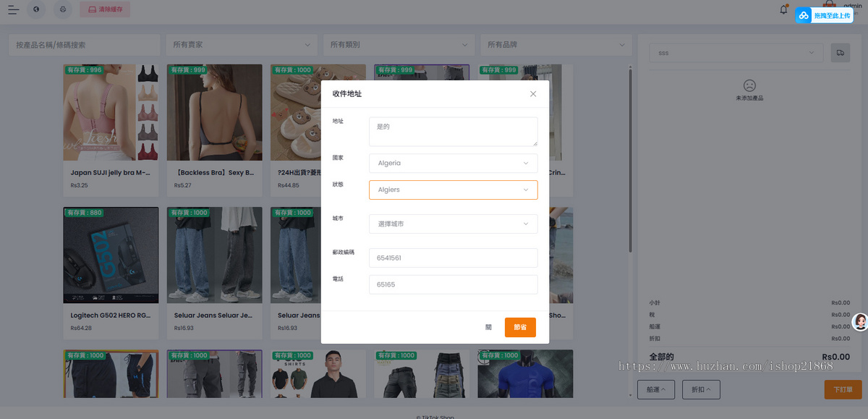Click the 清除緩存 clear cache button
The height and width of the screenshot is (419, 868).
[x=105, y=9]
